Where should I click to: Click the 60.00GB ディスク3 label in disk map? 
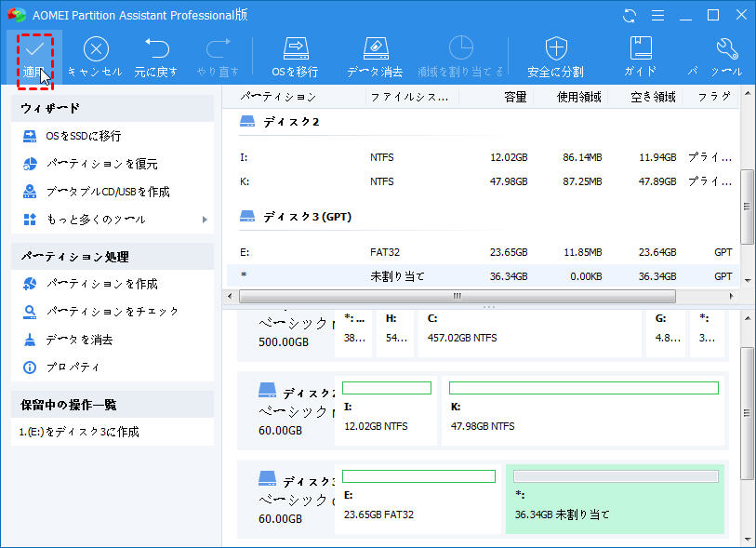coord(280,519)
